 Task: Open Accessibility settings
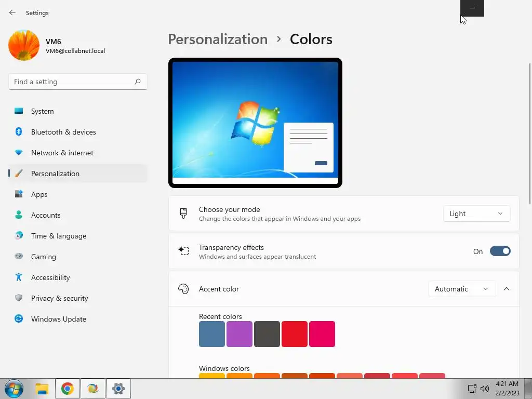click(x=78, y=277)
